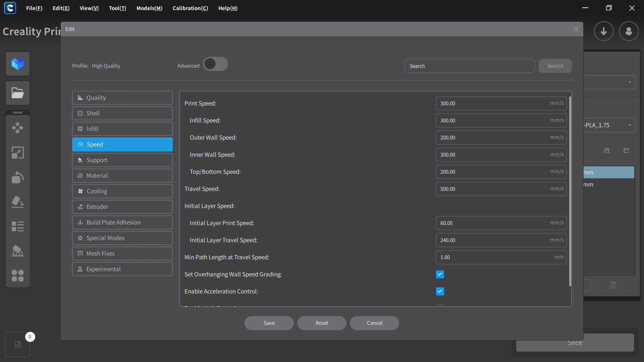The width and height of the screenshot is (644, 362).
Task: Open the Calibration menu
Action: click(190, 8)
